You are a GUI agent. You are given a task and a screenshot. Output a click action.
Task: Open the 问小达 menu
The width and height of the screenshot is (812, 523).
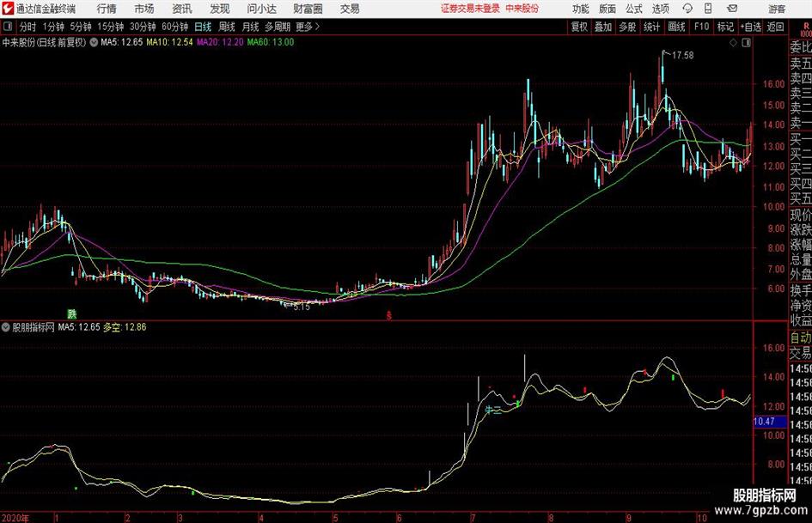click(261, 9)
